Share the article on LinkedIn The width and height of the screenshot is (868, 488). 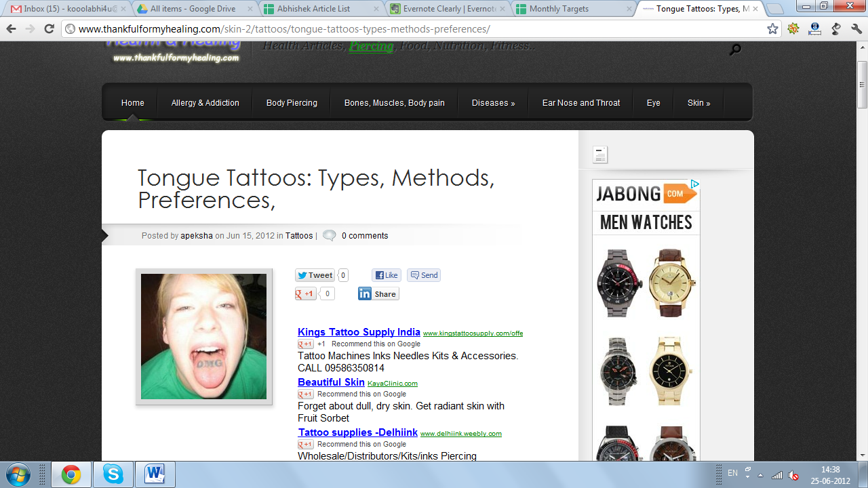[x=378, y=294]
